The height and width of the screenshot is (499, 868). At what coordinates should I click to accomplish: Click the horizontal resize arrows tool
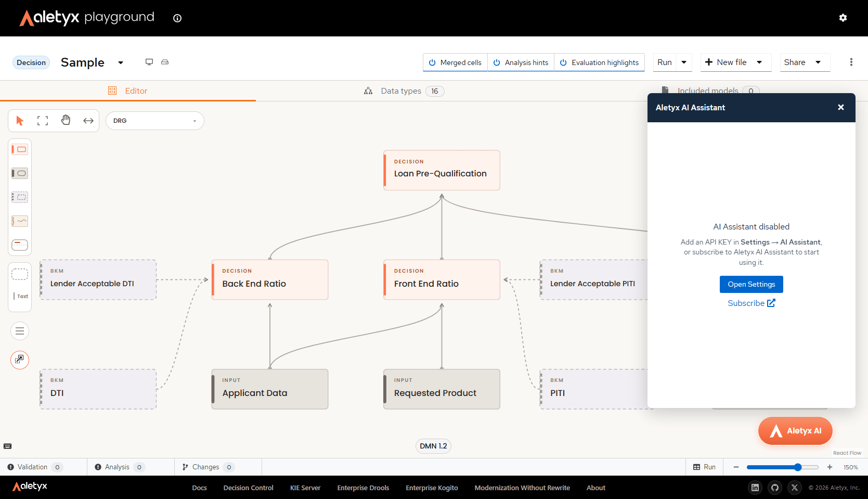point(88,121)
